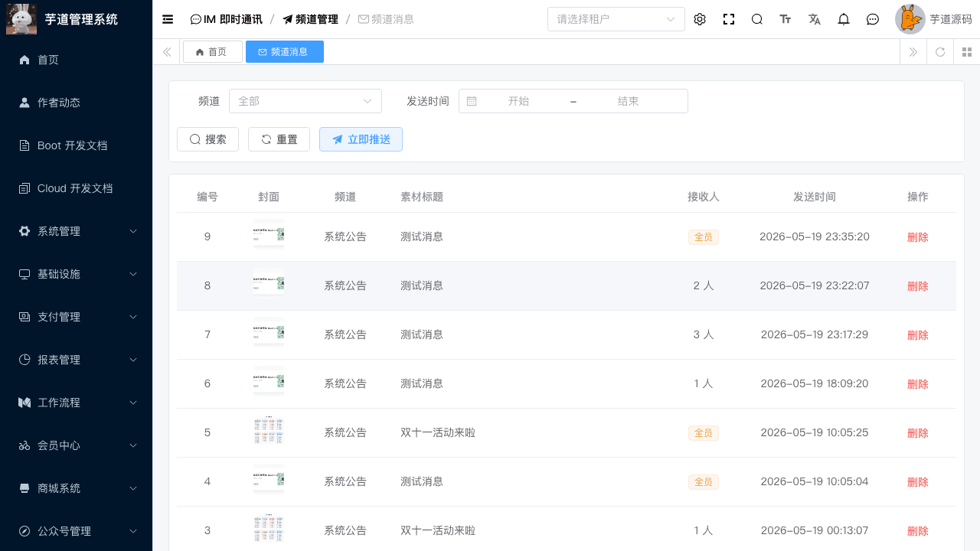Screen dimensions: 980x551
Task: Click the 2 人 recipient cell
Action: tap(704, 285)
